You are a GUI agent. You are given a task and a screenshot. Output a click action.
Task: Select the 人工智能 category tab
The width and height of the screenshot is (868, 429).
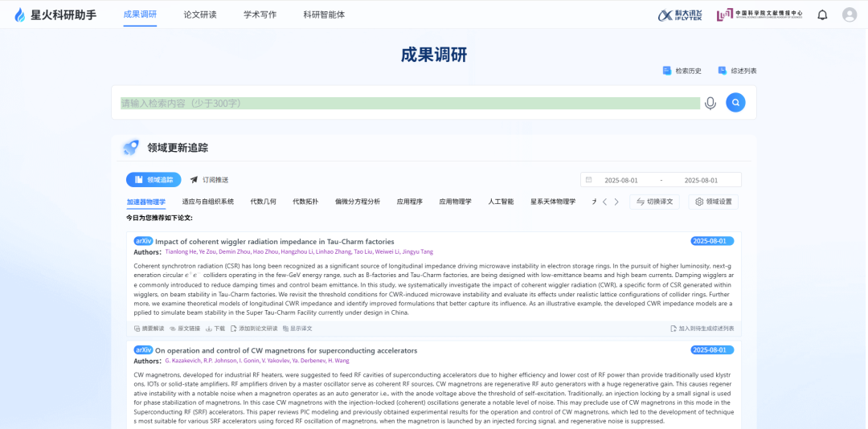tap(501, 202)
